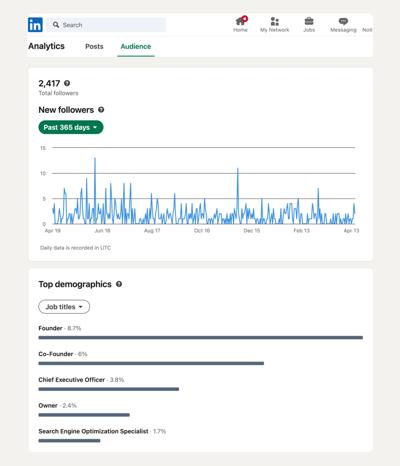
Task: Click the magnifier icon in search box
Action: 56,25
